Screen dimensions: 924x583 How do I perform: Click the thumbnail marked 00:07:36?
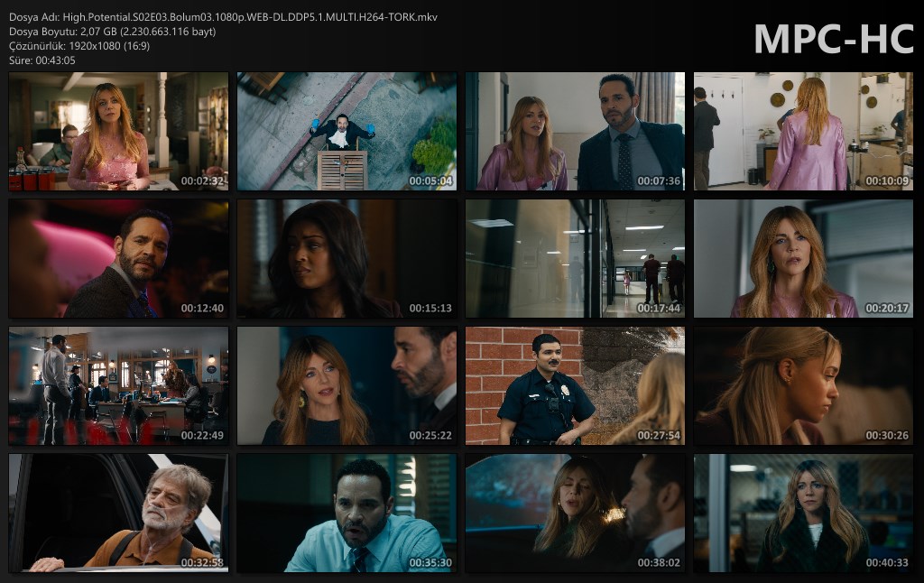coord(575,132)
